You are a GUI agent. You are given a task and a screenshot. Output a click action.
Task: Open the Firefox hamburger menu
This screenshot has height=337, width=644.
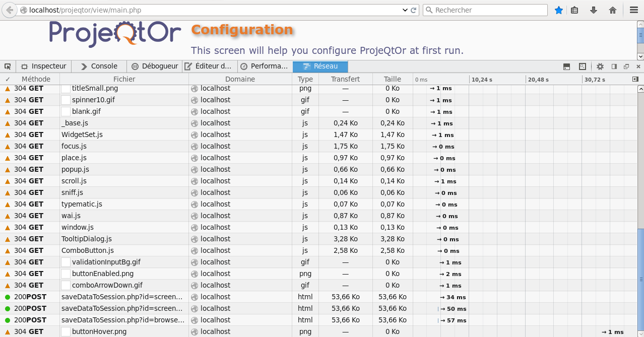tap(634, 10)
